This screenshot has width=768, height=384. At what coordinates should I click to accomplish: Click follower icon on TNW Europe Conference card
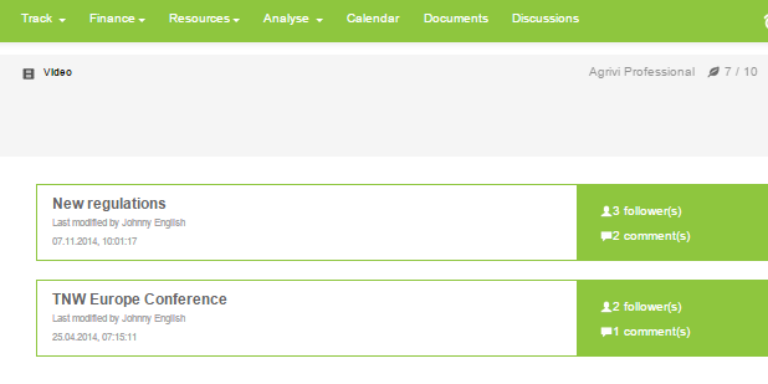click(x=606, y=307)
